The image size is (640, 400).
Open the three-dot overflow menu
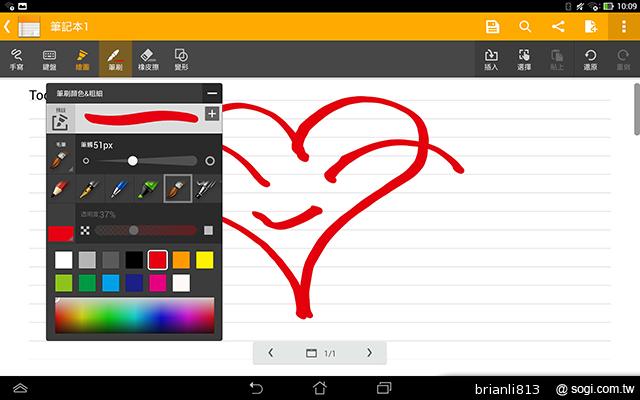pyautogui.click(x=624, y=26)
